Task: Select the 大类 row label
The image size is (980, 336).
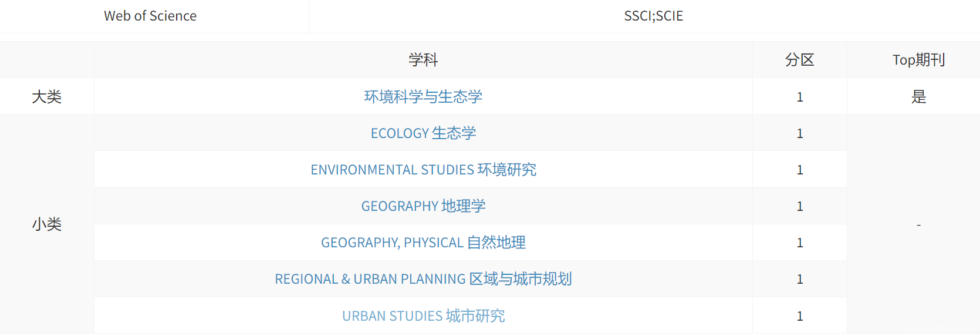Action: point(47,96)
